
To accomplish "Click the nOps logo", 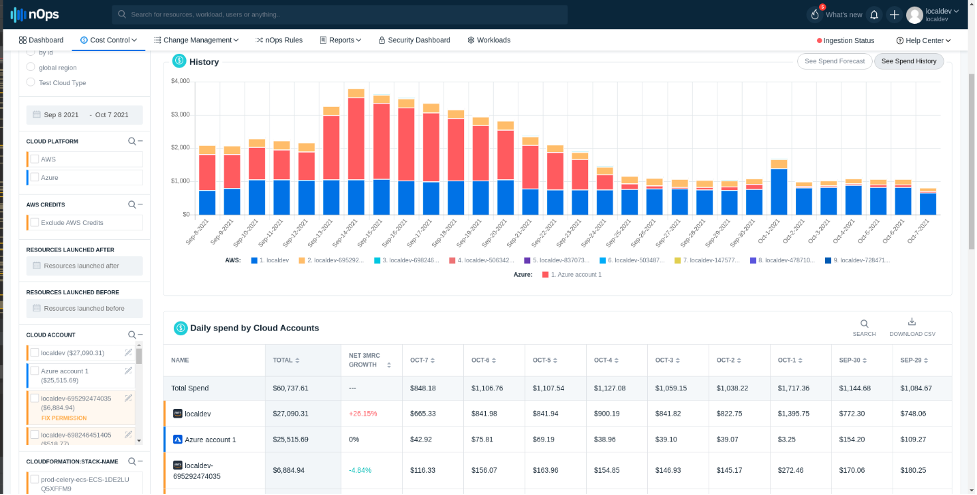I will 36,14.
